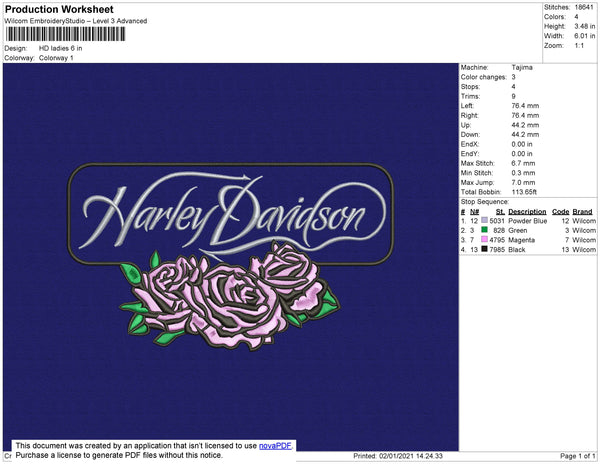
Task: Click the stitches count 18641
Action: click(584, 7)
